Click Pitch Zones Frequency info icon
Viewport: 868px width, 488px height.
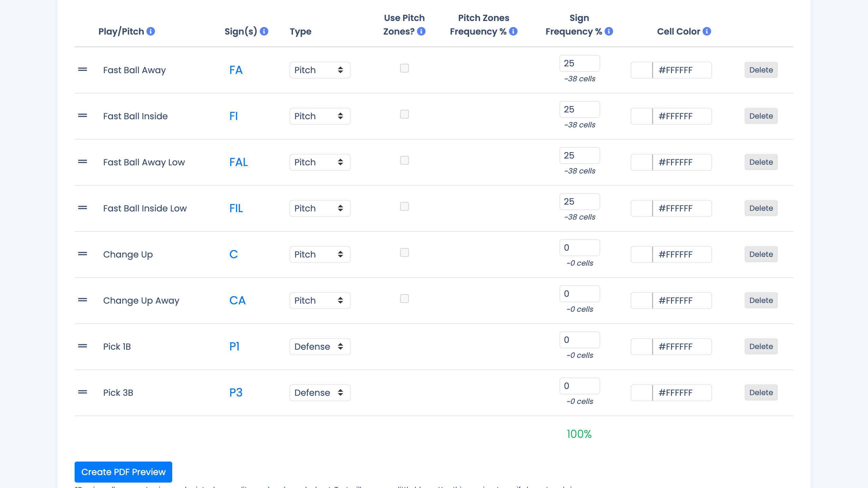click(x=513, y=32)
